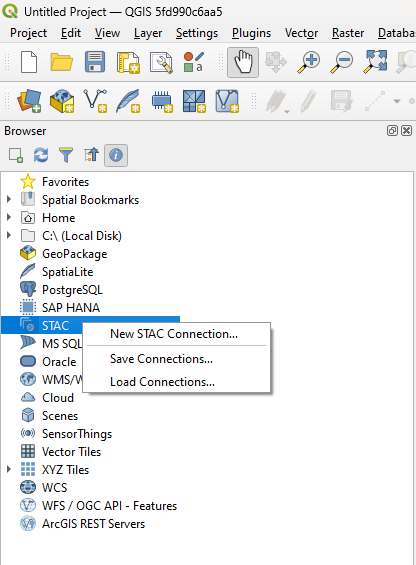Select the SAP HANA tree item

(x=71, y=308)
